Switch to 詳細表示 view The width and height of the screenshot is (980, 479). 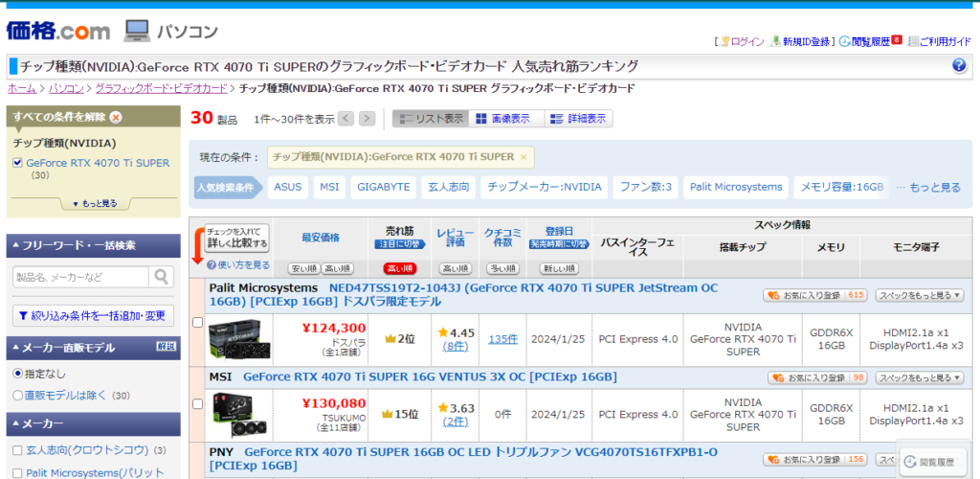[x=579, y=119]
